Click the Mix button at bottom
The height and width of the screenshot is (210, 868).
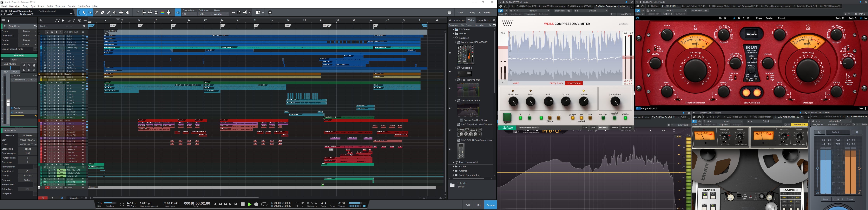(479, 205)
